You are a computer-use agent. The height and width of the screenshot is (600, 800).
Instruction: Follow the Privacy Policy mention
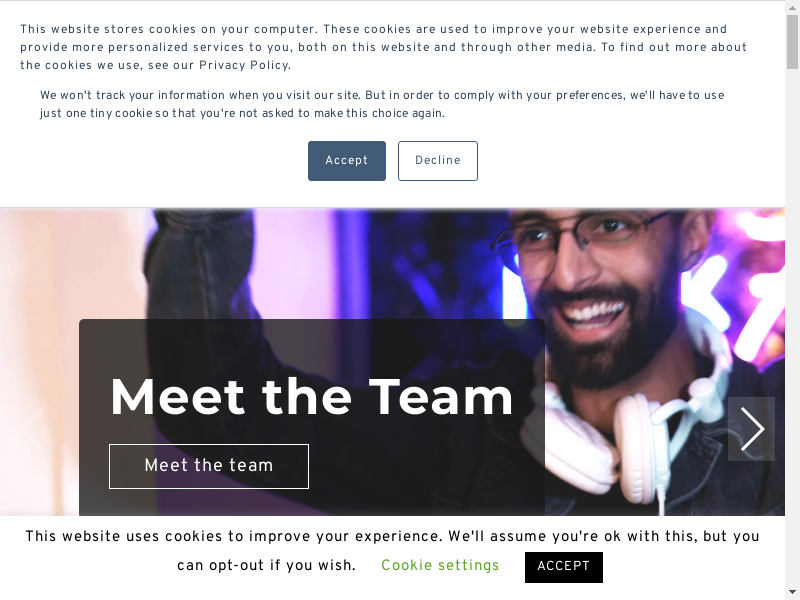pos(244,65)
